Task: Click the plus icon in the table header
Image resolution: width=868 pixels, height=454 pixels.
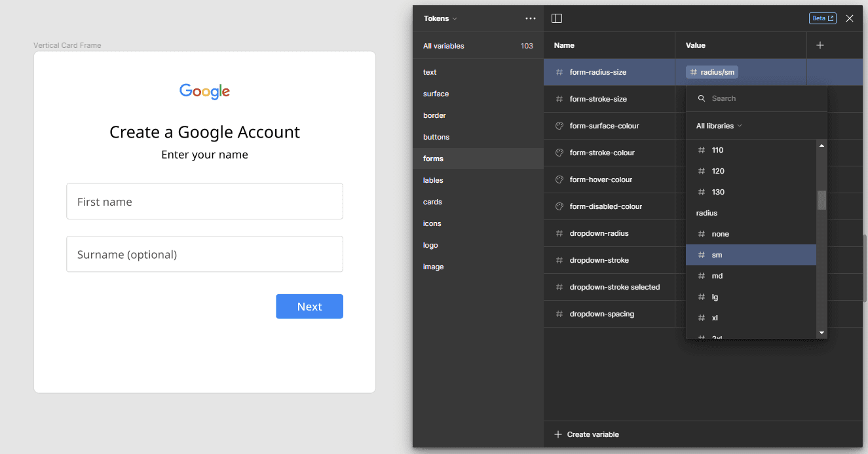Action: tap(820, 45)
